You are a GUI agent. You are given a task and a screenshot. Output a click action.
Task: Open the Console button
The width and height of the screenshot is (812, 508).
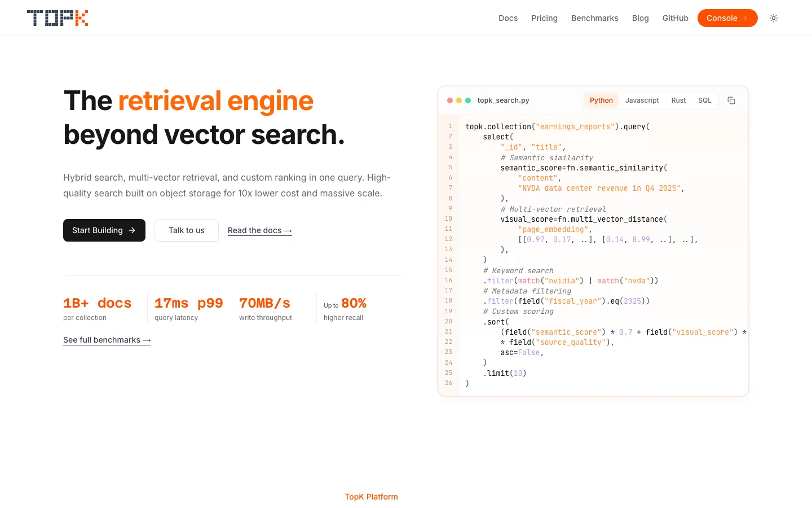[x=727, y=18]
